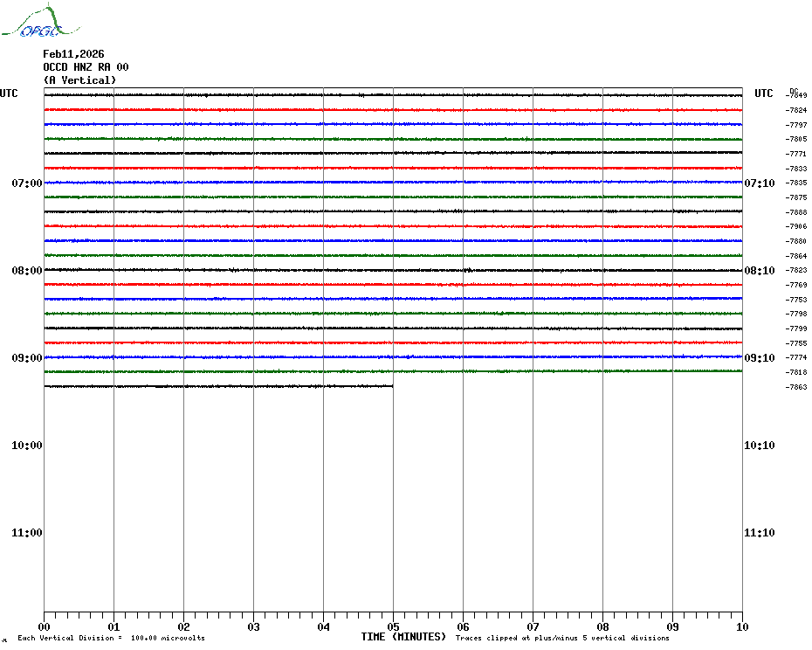
Task: Click the 10:00 time label on left
Action: click(x=26, y=446)
